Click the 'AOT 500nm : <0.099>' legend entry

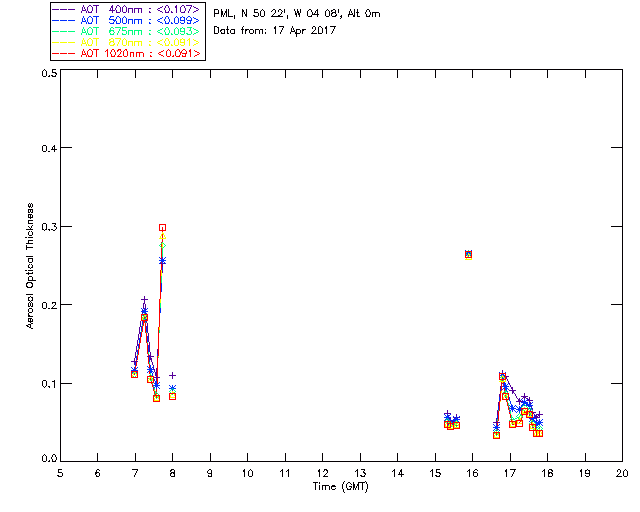tap(127, 20)
